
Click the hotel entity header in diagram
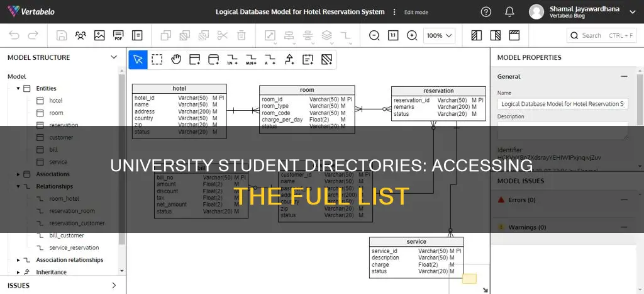tap(179, 89)
